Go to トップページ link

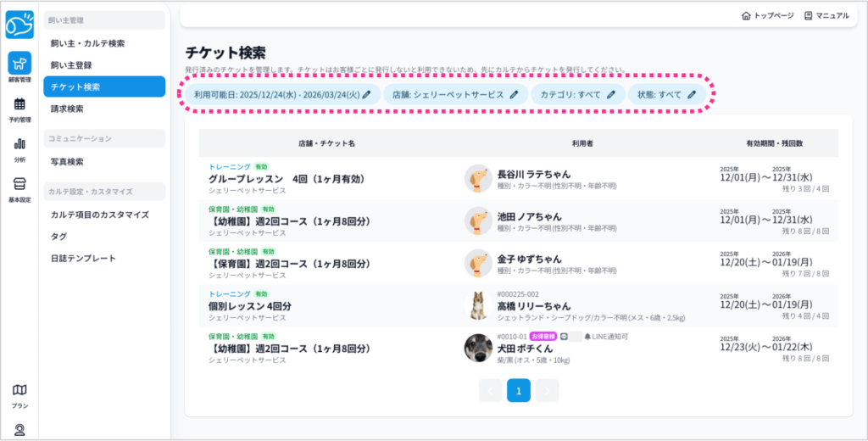pyautogui.click(x=767, y=15)
